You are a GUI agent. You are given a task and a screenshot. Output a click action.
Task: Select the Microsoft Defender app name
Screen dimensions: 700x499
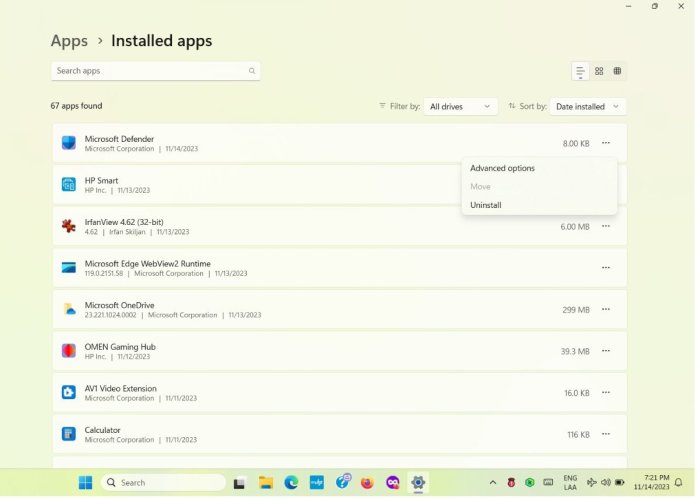120,140
